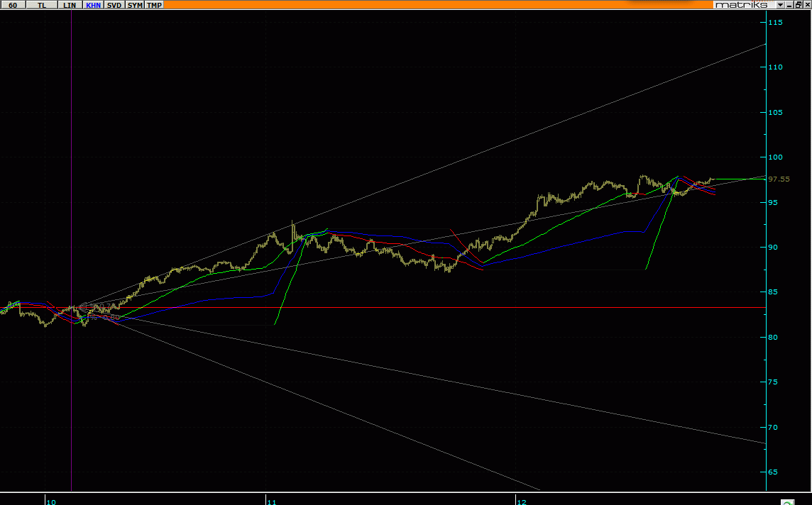The height and width of the screenshot is (505, 812).
Task: Click the 85 price axis label
Action: pyautogui.click(x=773, y=292)
